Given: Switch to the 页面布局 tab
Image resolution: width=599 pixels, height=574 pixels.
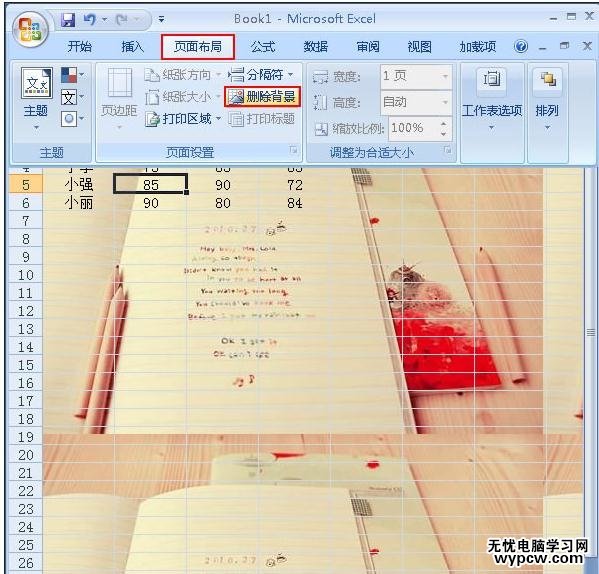Looking at the screenshot, I should click(x=198, y=47).
